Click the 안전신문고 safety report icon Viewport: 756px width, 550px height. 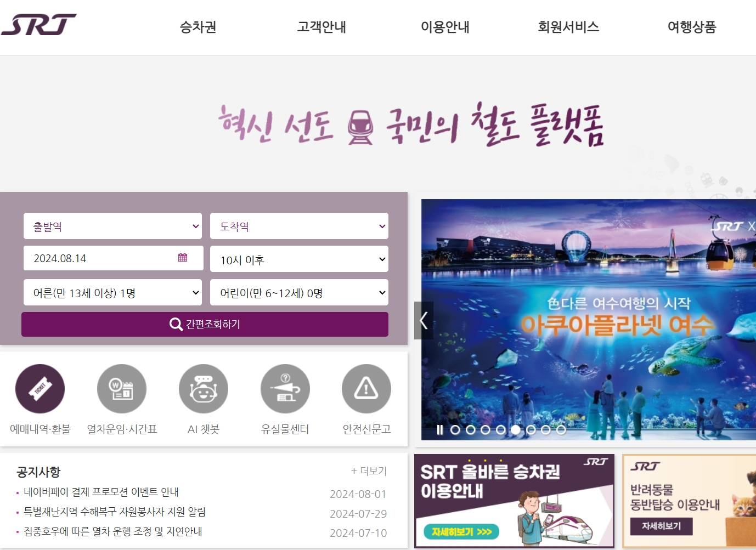(x=366, y=388)
